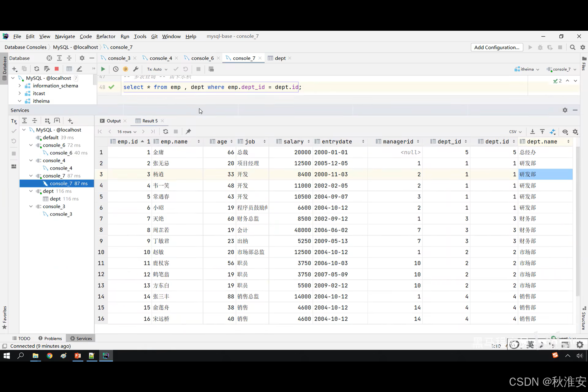The height and width of the screenshot is (392, 588).
Task: Sort by the salary column header
Action: [x=293, y=142]
